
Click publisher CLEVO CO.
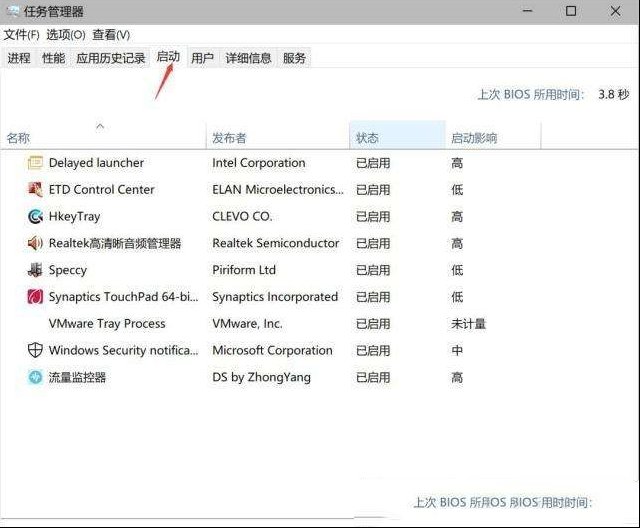click(x=242, y=217)
